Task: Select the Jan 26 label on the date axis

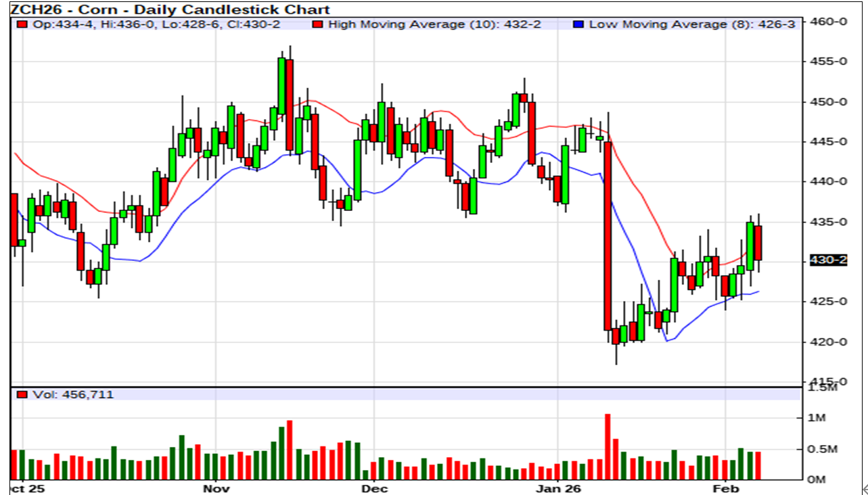Action: tap(559, 488)
